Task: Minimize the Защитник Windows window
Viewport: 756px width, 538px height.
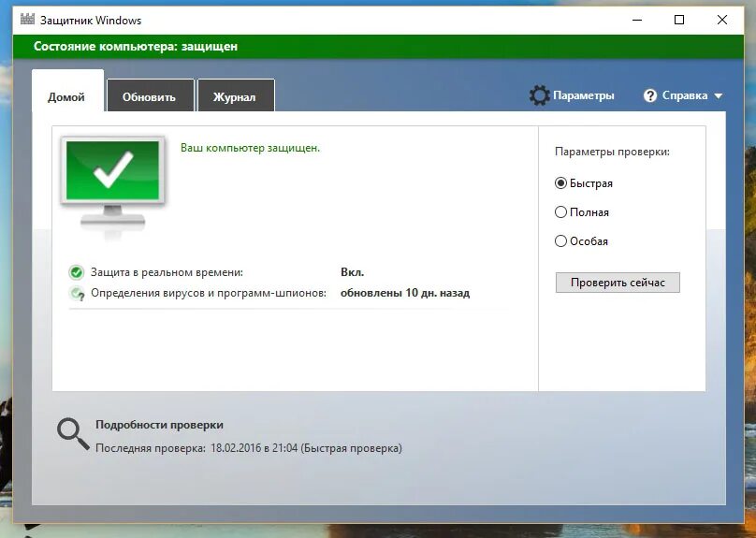Action: [x=637, y=20]
